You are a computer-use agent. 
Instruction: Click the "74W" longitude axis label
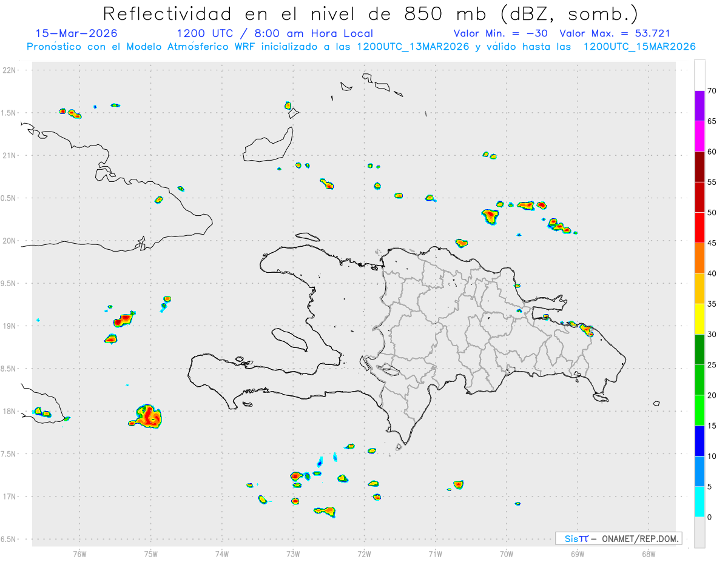[222, 554]
